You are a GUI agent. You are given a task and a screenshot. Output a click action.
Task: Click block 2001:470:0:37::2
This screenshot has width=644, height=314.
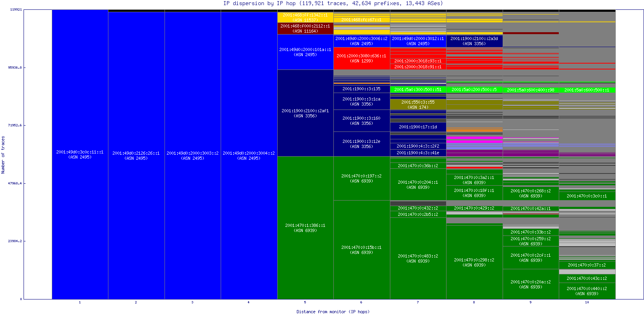pyautogui.click(x=587, y=265)
